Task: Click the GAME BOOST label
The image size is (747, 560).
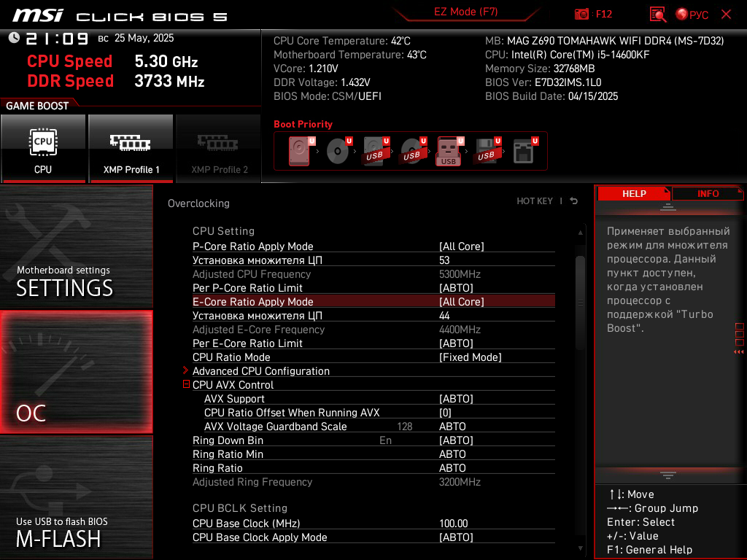Action: pos(37,106)
